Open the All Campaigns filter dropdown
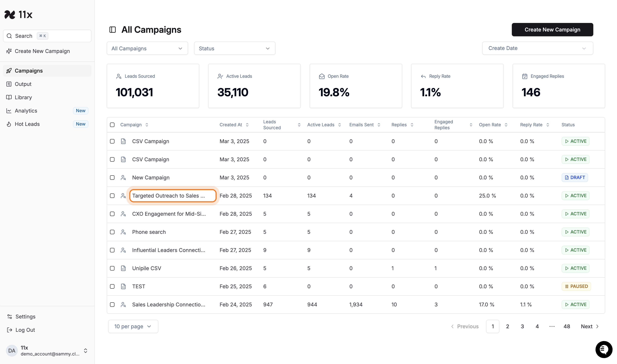This screenshot has height=364, width=617. [x=147, y=48]
